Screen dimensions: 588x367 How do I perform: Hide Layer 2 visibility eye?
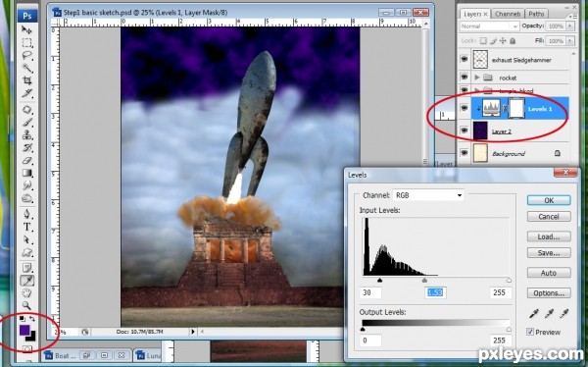(x=465, y=131)
